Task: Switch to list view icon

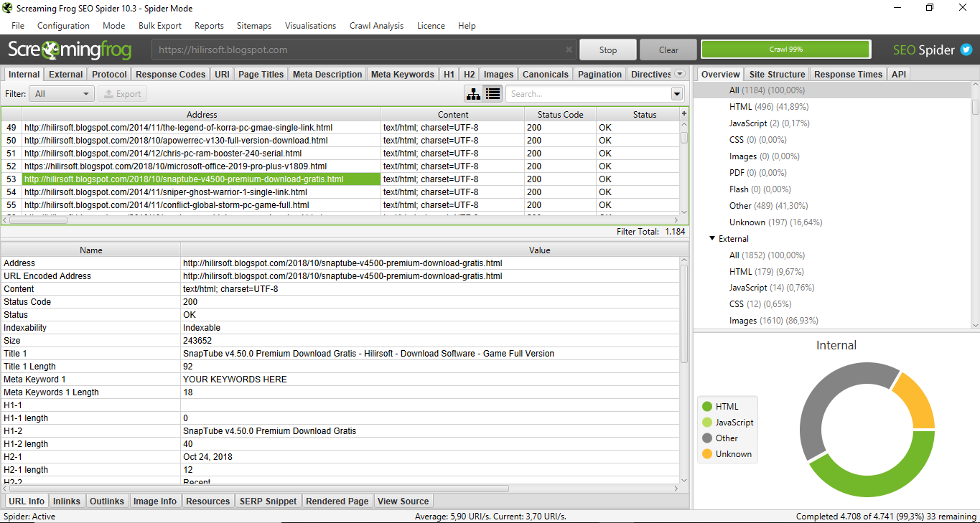Action: [x=493, y=94]
